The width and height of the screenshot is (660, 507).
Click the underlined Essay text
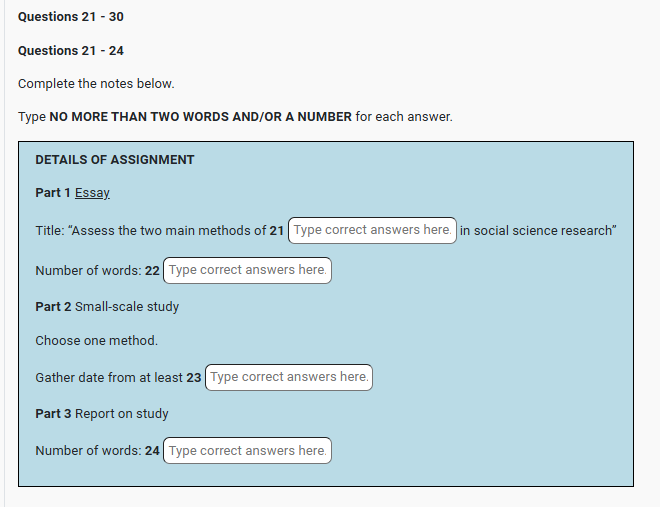tap(92, 193)
